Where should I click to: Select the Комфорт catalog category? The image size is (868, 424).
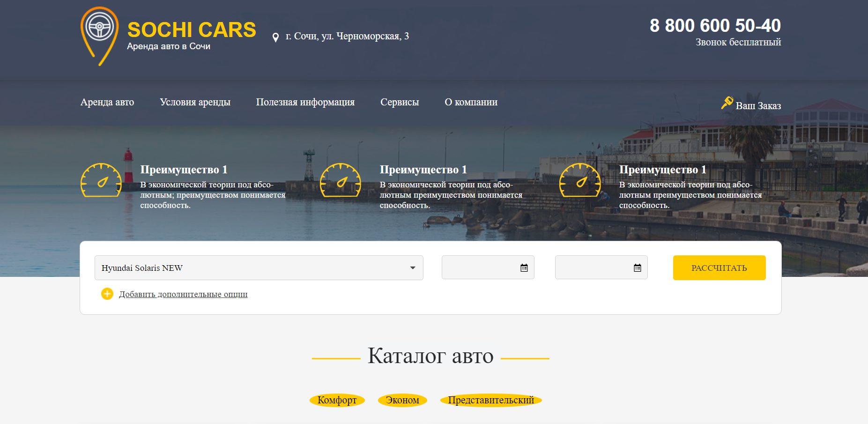(337, 400)
